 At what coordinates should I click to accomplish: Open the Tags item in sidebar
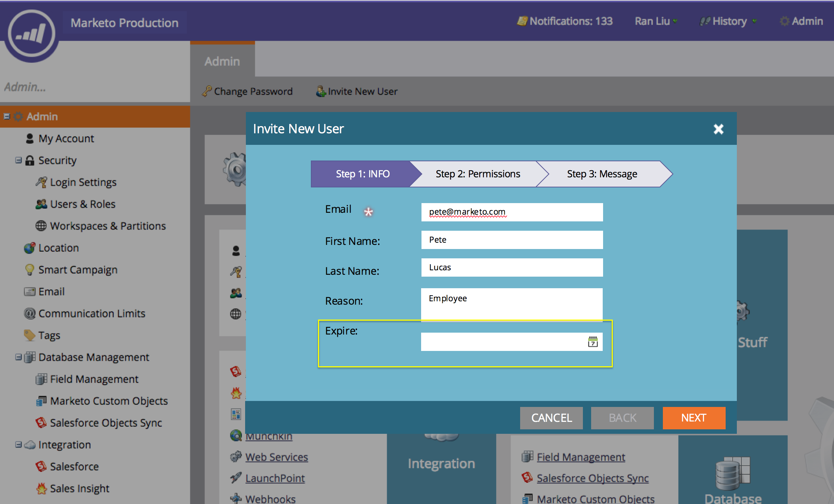click(x=49, y=335)
